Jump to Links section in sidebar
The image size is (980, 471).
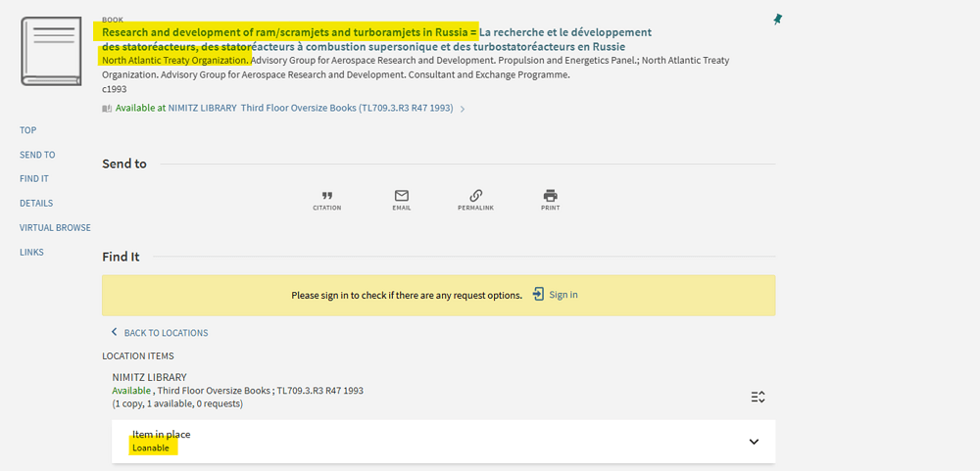click(x=31, y=253)
